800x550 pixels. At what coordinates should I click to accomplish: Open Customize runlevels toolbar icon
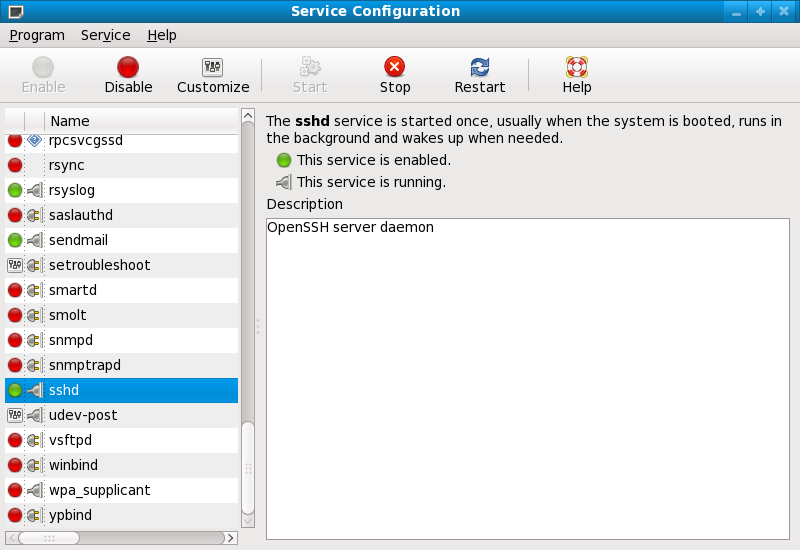click(x=213, y=67)
